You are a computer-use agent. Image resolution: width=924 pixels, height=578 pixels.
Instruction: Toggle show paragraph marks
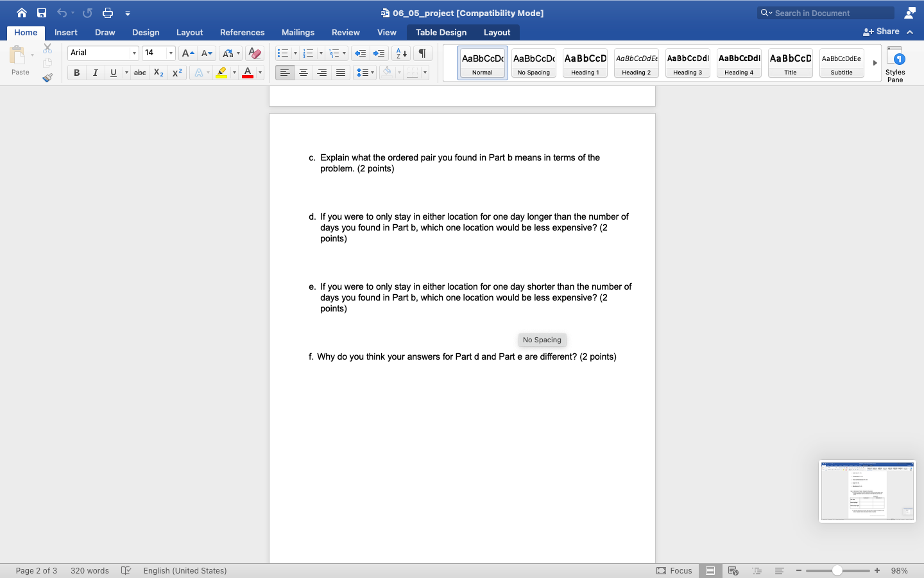(x=422, y=53)
